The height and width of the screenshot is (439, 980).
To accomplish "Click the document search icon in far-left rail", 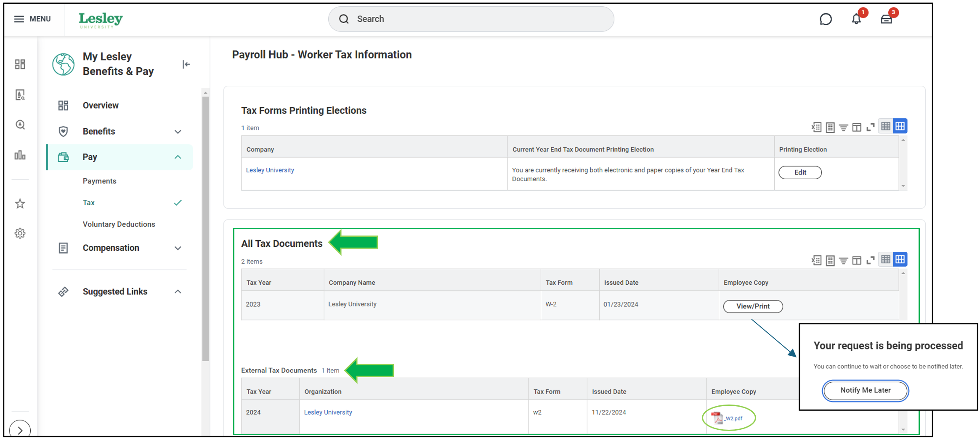I will [20, 95].
